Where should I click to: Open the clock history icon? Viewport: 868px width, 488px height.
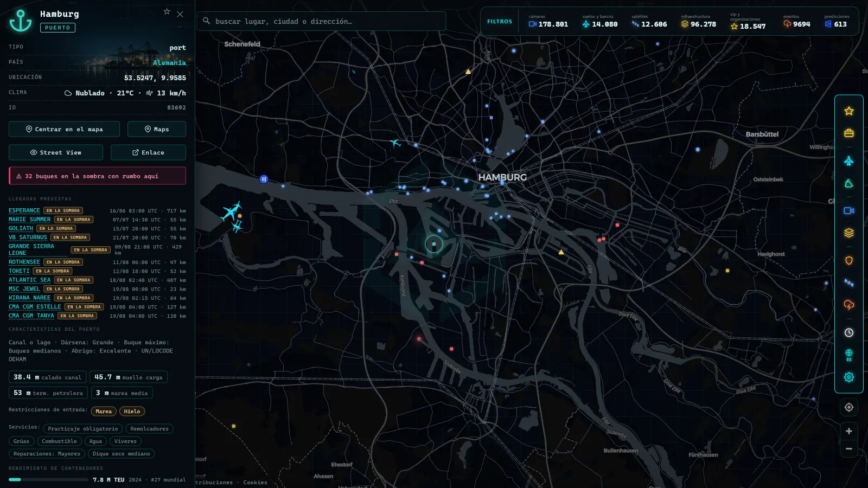pyautogui.click(x=849, y=333)
